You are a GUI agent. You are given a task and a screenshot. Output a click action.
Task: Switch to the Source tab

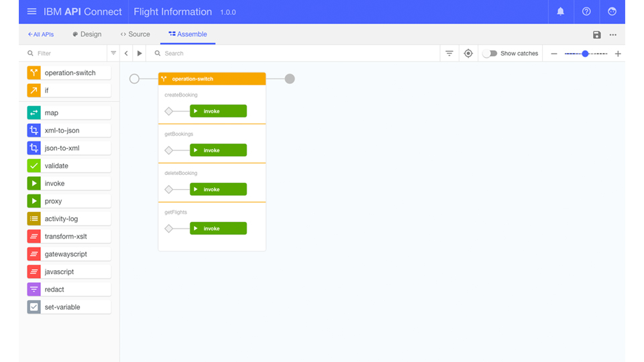click(x=135, y=34)
